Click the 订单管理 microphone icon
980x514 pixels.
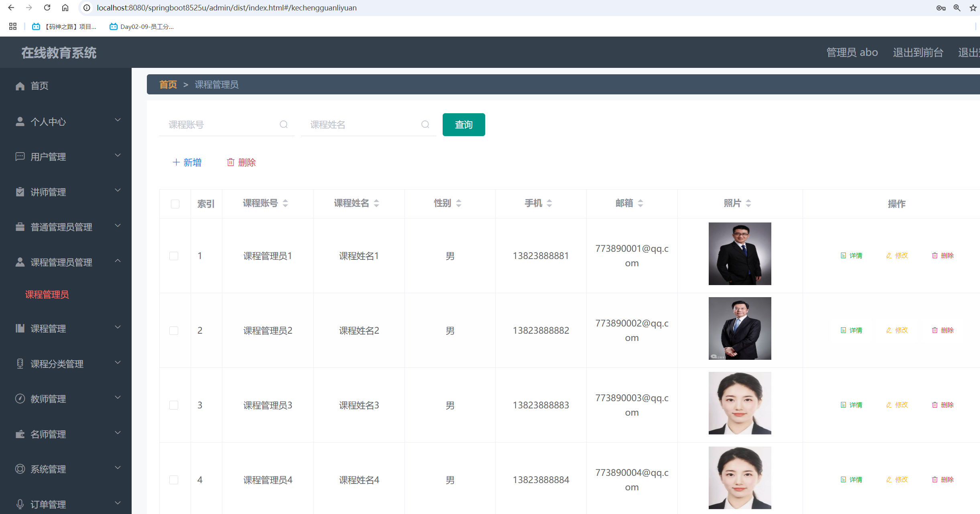point(20,504)
